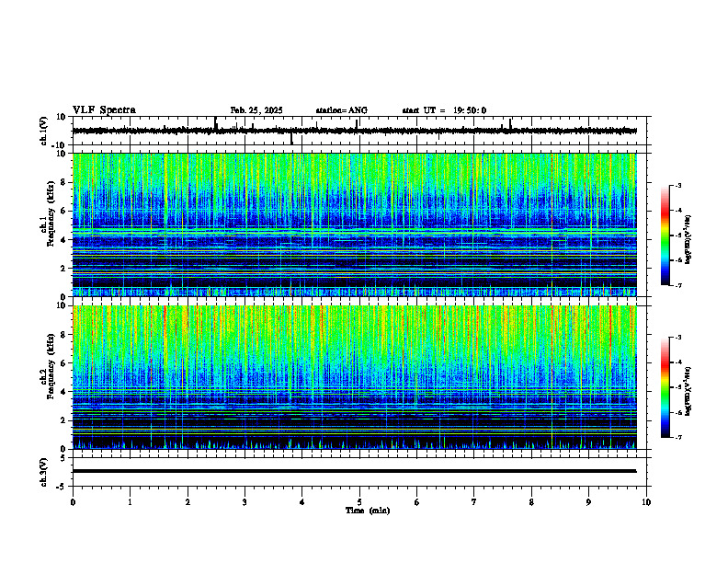The image size is (728, 563).
Task: Click time axis tick label "4"
Action: 302,502
